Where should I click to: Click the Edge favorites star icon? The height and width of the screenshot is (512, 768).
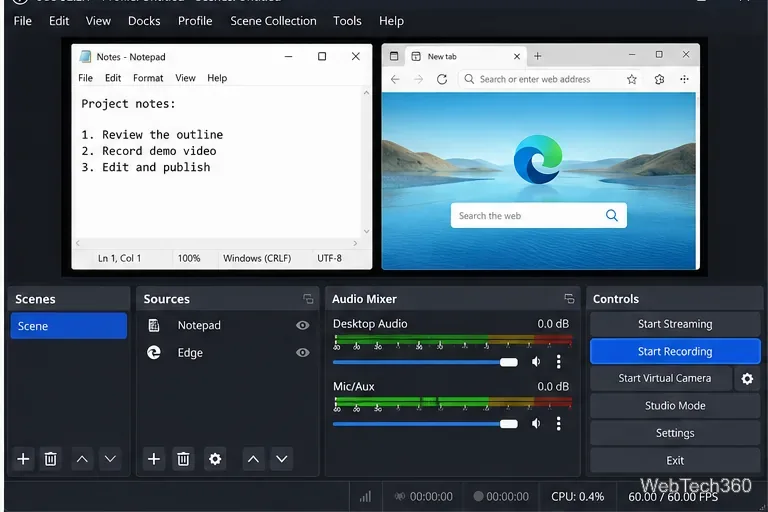[x=632, y=79]
